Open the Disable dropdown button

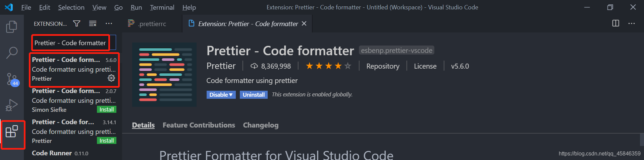click(x=221, y=95)
